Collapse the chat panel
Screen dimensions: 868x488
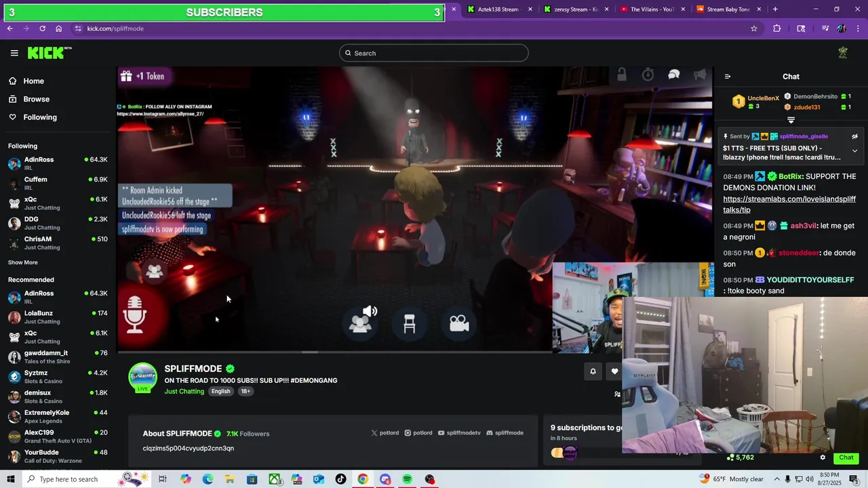pyautogui.click(x=728, y=77)
